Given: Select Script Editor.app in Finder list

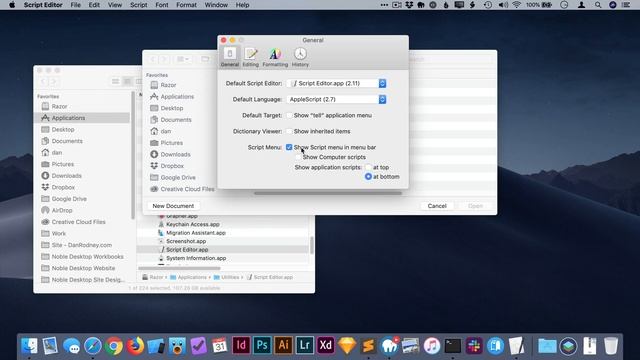Looking at the screenshot, I should (x=223, y=249).
